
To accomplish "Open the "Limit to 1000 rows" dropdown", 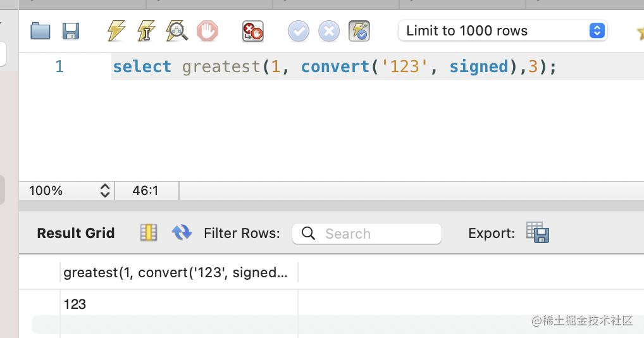I will click(502, 30).
